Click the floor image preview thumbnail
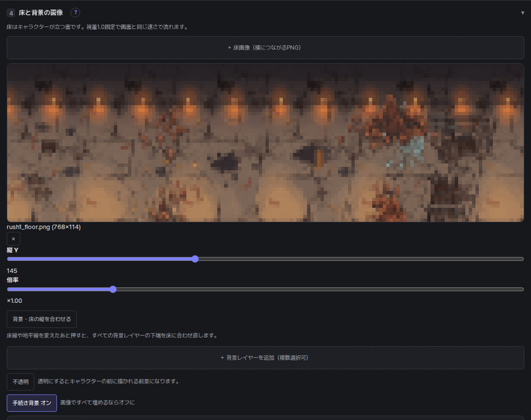The image size is (531, 420). [x=265, y=143]
